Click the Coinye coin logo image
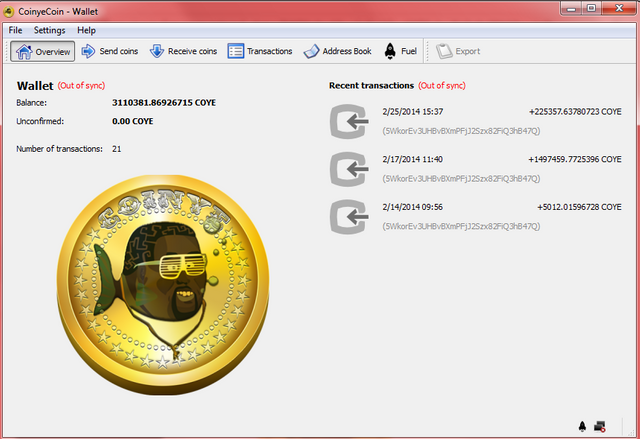Screen dimensions: 640x439 coord(163,284)
